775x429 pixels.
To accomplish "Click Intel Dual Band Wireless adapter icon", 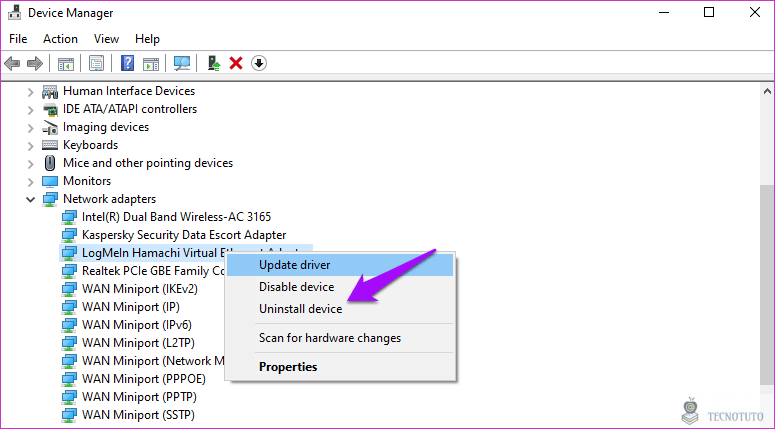I will coord(69,217).
